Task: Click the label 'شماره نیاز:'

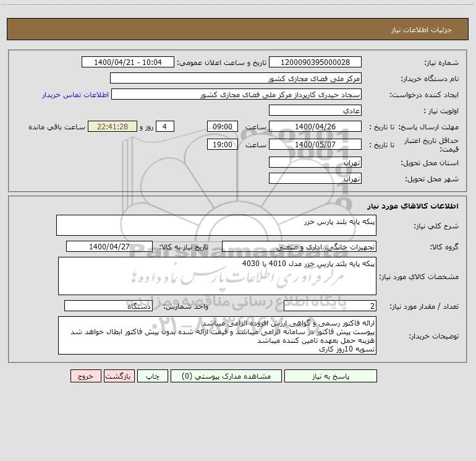Action: pos(441,62)
